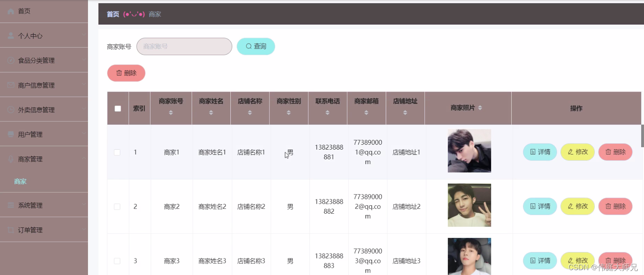644x275 pixels.
Task: Check the checkbox for row 商家2
Action: click(117, 207)
